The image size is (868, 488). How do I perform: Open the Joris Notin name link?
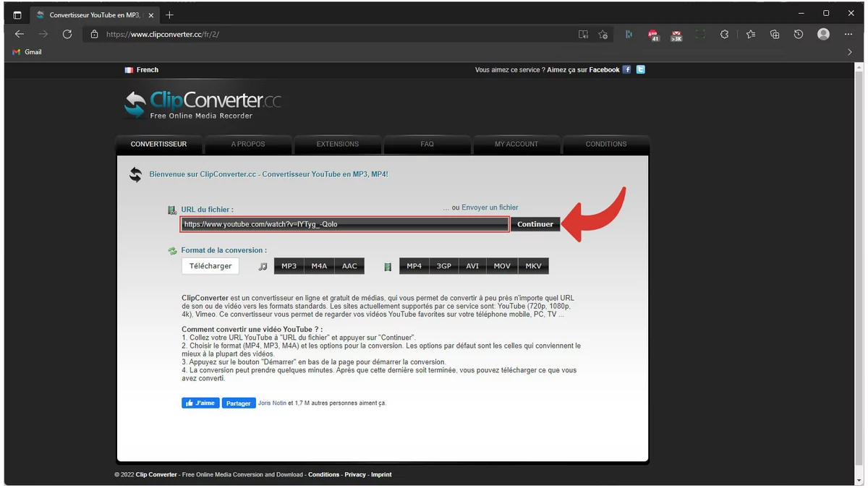(x=272, y=403)
